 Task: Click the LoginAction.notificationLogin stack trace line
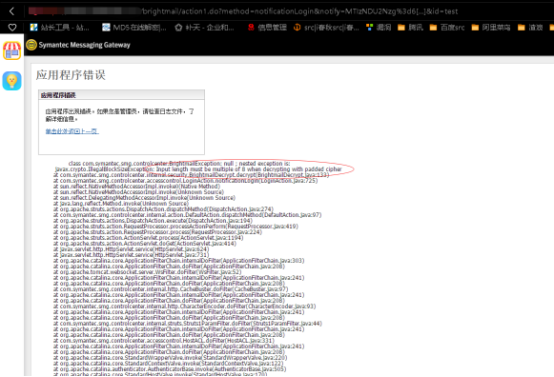click(185, 181)
